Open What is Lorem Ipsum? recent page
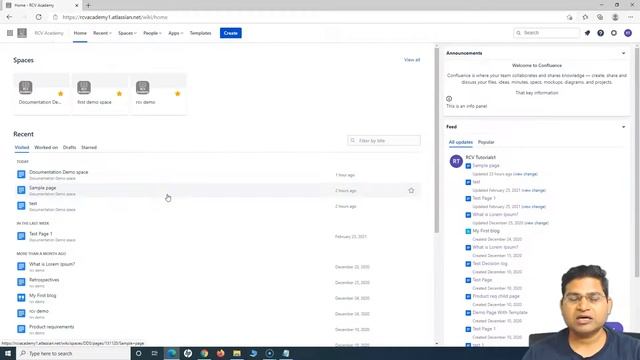The height and width of the screenshot is (360, 640). point(52,264)
